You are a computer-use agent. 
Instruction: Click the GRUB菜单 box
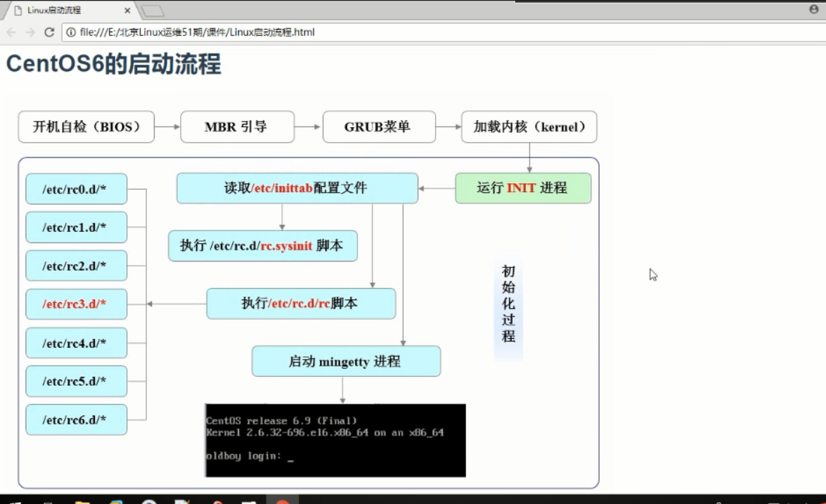379,127
